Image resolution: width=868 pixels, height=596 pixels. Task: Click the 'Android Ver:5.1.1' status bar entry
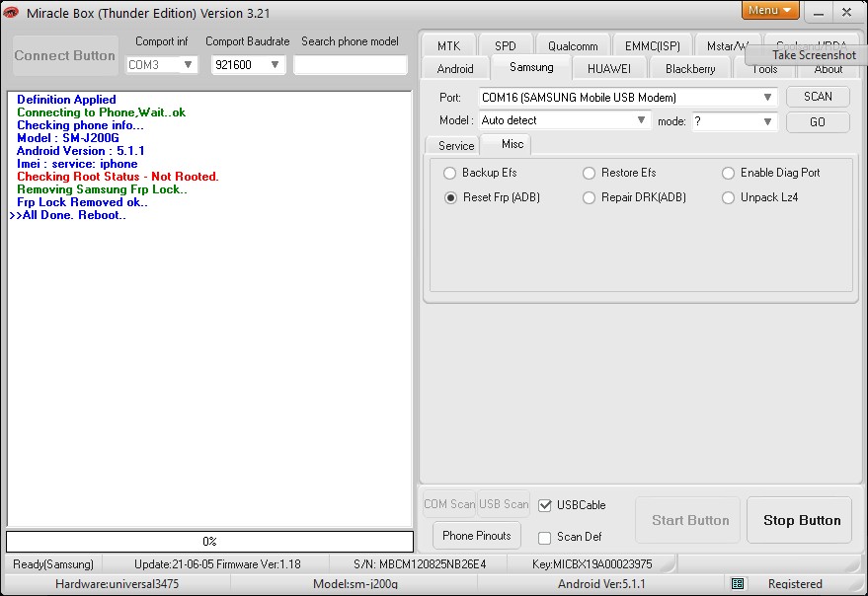click(601, 584)
